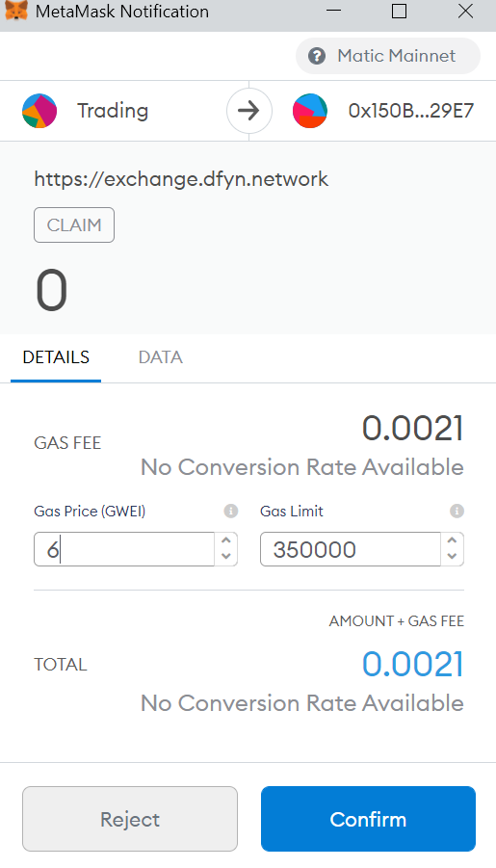Open Gas Price info tooltip icon

(231, 511)
